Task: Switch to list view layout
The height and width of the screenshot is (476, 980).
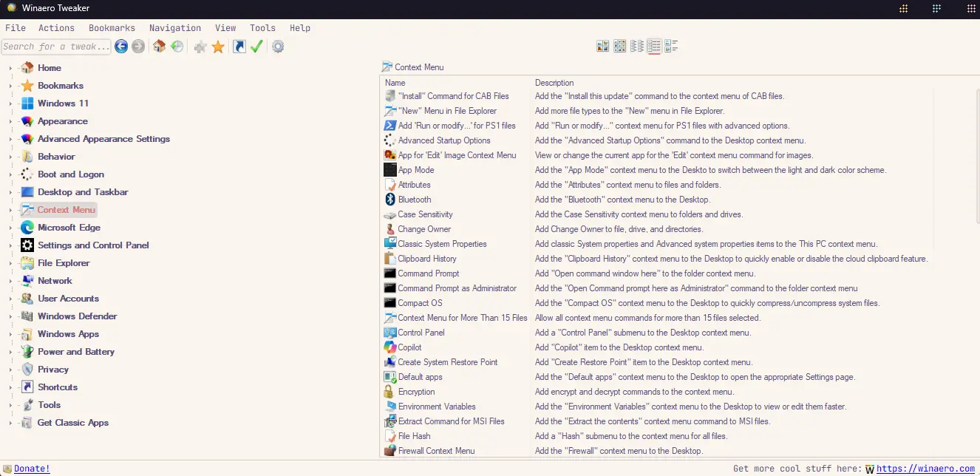Action: click(x=637, y=47)
